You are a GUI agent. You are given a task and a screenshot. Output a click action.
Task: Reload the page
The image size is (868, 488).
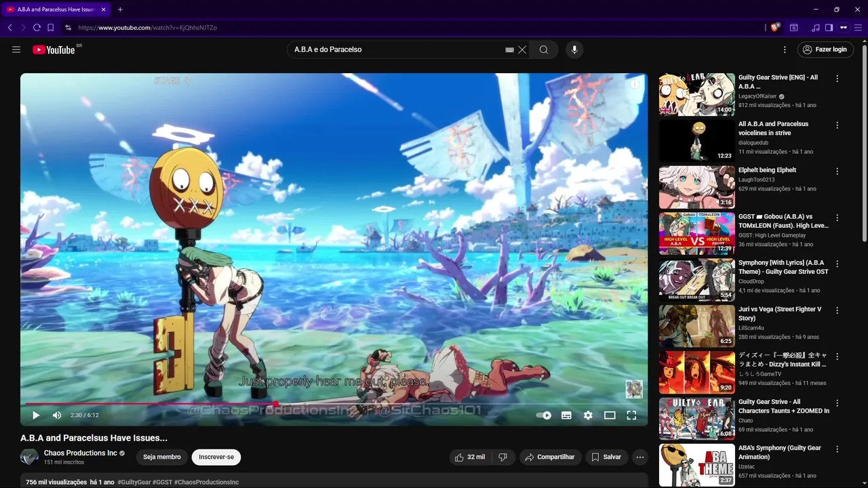coord(37,28)
